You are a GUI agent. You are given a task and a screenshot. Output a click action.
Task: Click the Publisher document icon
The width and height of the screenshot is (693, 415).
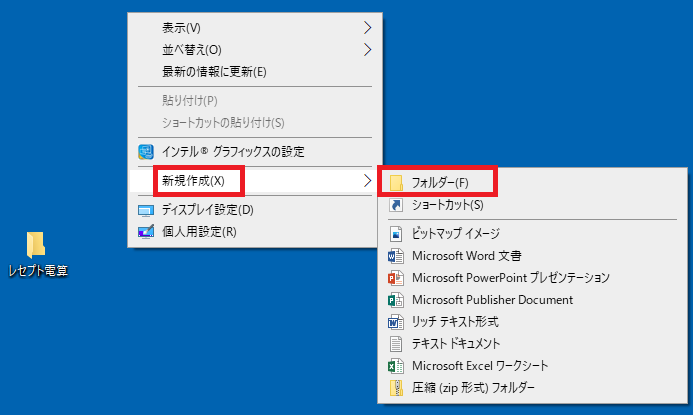pyautogui.click(x=396, y=300)
